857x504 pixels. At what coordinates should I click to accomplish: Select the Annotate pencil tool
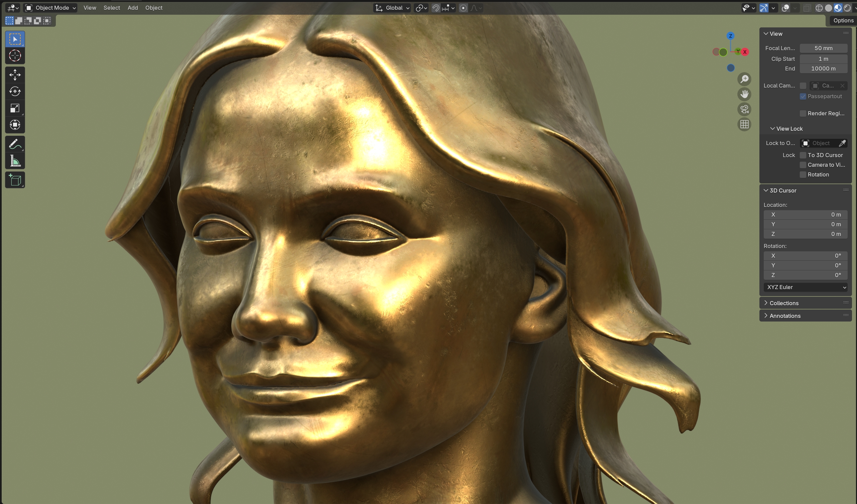15,144
